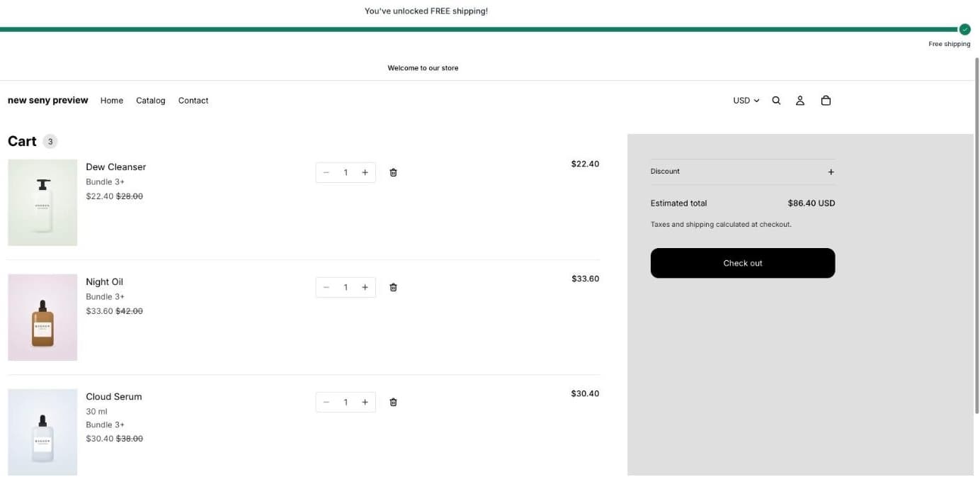Remove Dew Cleanser with trash icon

point(394,172)
